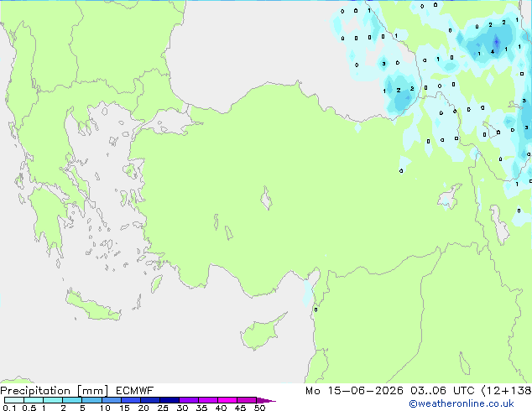Click the '50' legend scale label
The image size is (532, 411).
(x=259, y=408)
